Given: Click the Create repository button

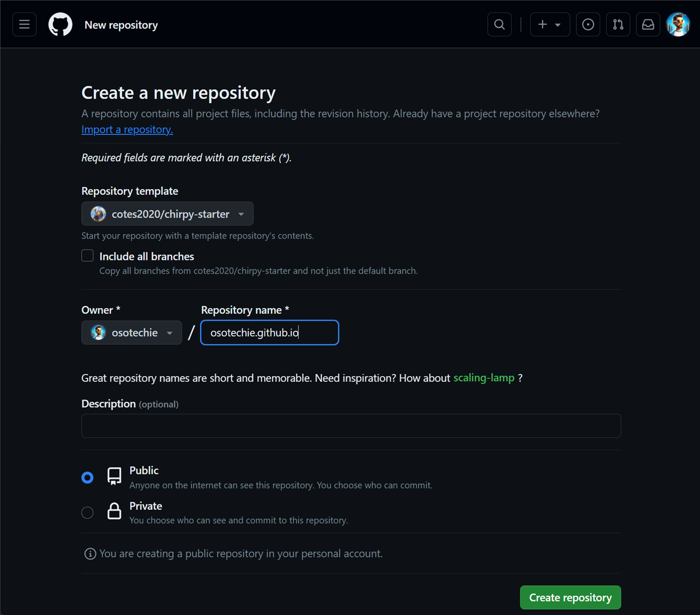Looking at the screenshot, I should point(570,598).
